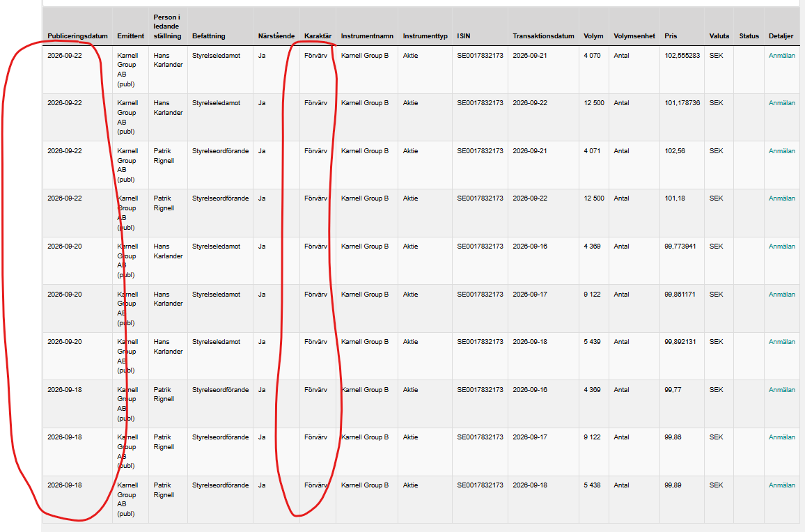805x532 pixels.
Task: Sort by the Transaktionsdatum header
Action: 543,36
